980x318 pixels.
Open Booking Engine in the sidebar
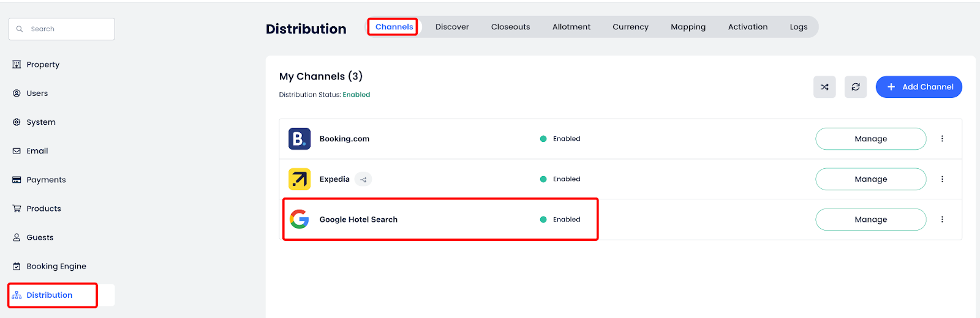coord(56,266)
